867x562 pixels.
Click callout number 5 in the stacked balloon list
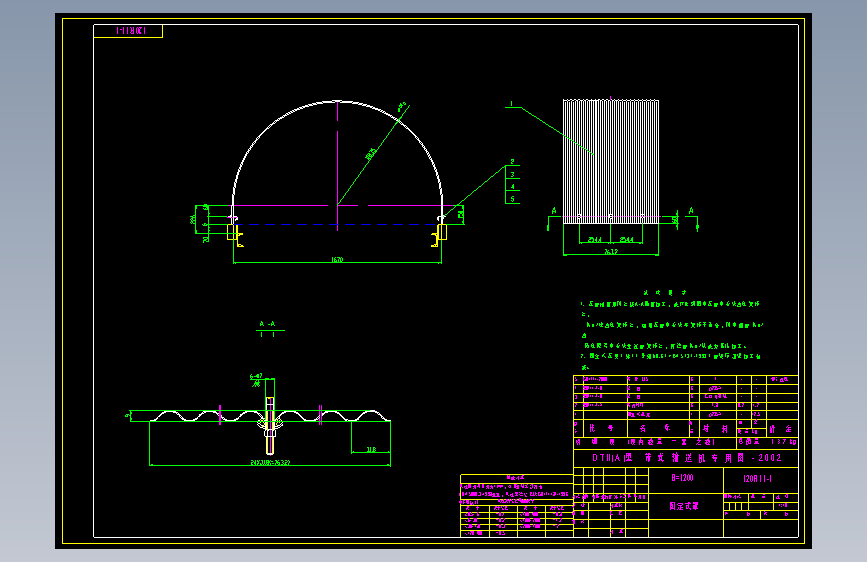pyautogui.click(x=513, y=199)
